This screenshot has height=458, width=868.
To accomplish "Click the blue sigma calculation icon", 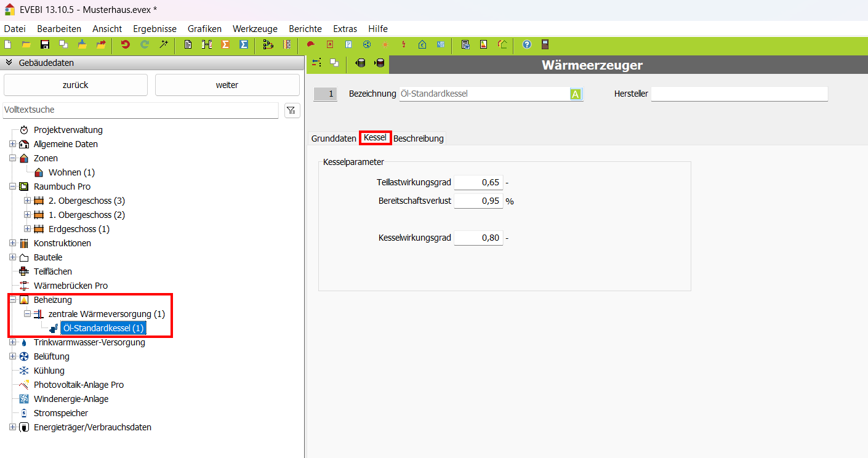I will point(244,44).
